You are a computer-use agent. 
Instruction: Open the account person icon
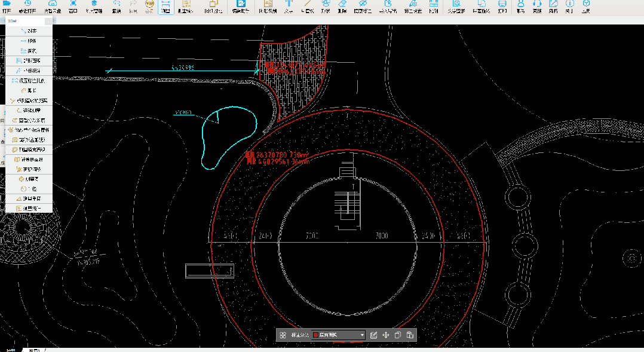(521, 7)
